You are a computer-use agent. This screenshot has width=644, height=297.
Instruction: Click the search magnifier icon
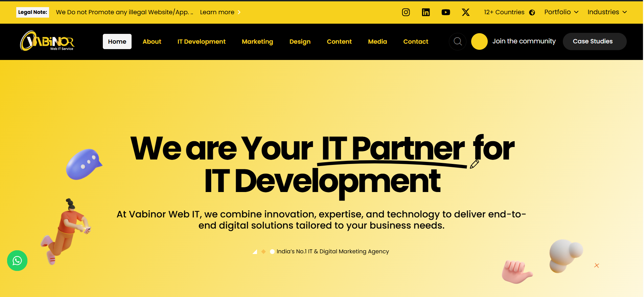click(x=458, y=42)
